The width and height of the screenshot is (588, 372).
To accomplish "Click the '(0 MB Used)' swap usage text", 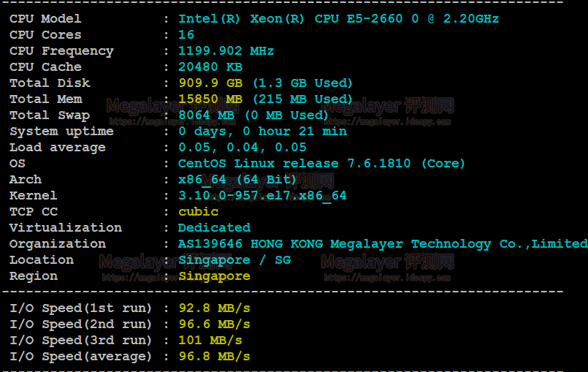I will click(x=286, y=115).
